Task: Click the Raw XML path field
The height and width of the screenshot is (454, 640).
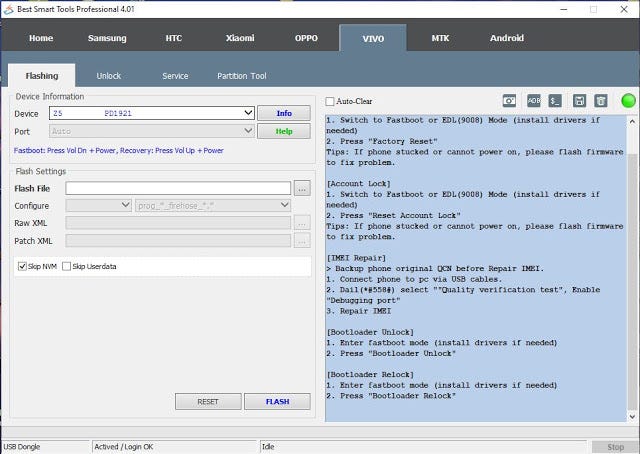Action: (x=178, y=223)
